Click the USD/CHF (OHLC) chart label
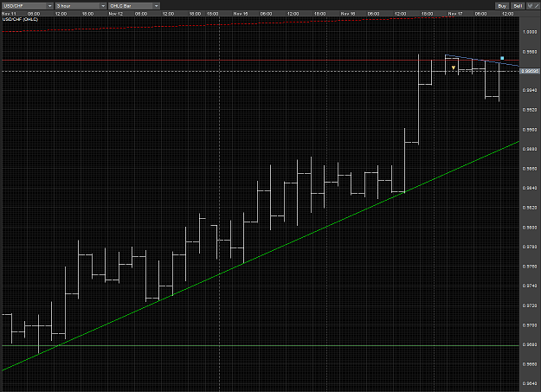 pos(20,19)
